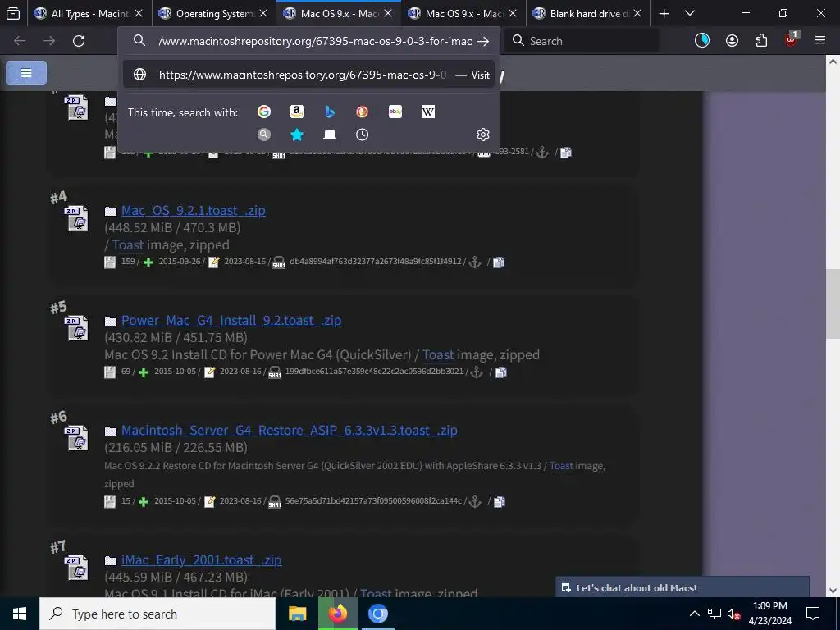The image size is (840, 630).
Task: Click zip file icon of item #5
Action: [x=77, y=328]
